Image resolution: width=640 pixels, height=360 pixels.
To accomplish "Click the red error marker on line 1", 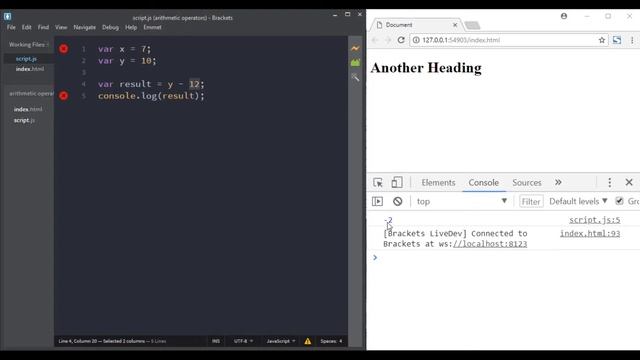I will tap(64, 49).
